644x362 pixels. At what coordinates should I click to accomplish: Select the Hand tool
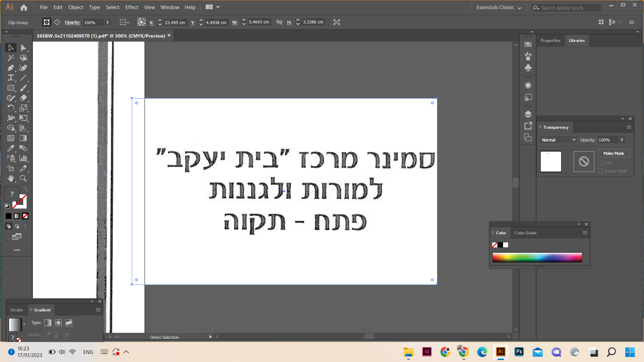tap(11, 178)
